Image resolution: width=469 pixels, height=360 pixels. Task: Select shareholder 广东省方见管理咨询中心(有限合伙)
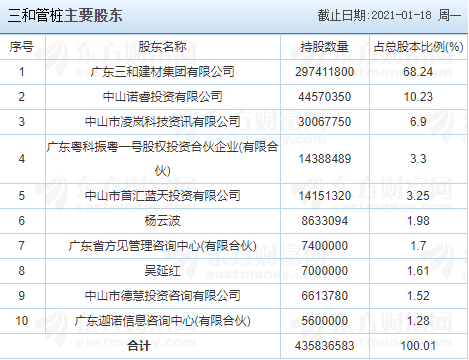163,246
